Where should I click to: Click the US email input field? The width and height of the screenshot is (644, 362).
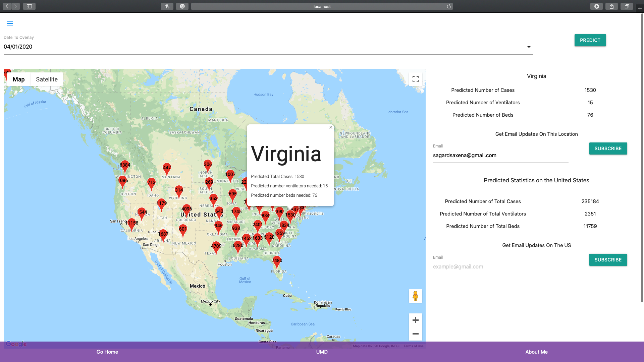(x=500, y=267)
